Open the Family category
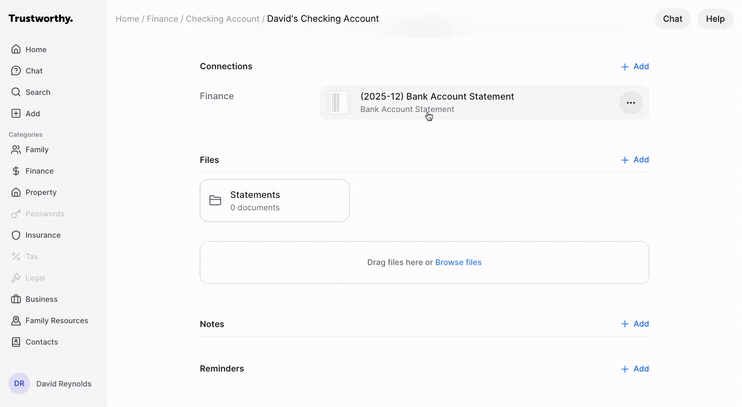The width and height of the screenshot is (742, 407). click(x=36, y=150)
